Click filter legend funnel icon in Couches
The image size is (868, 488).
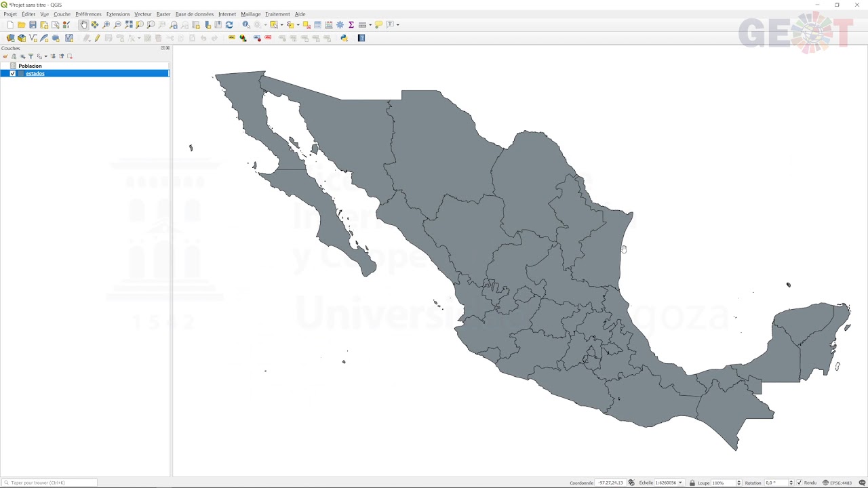(x=31, y=56)
